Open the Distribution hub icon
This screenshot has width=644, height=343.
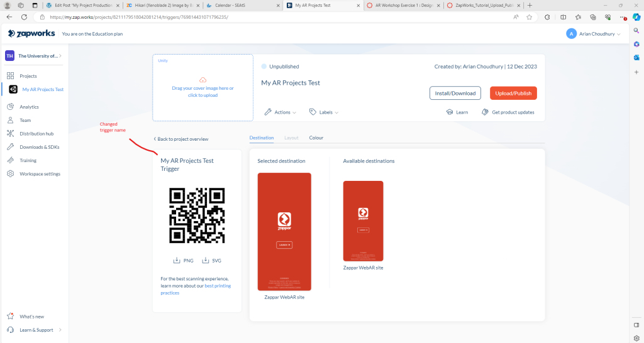pyautogui.click(x=10, y=133)
